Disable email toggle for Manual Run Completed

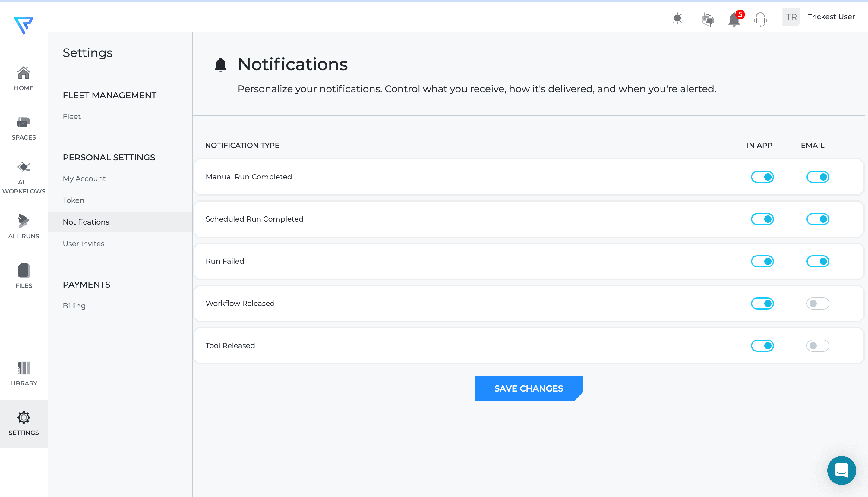click(x=818, y=177)
